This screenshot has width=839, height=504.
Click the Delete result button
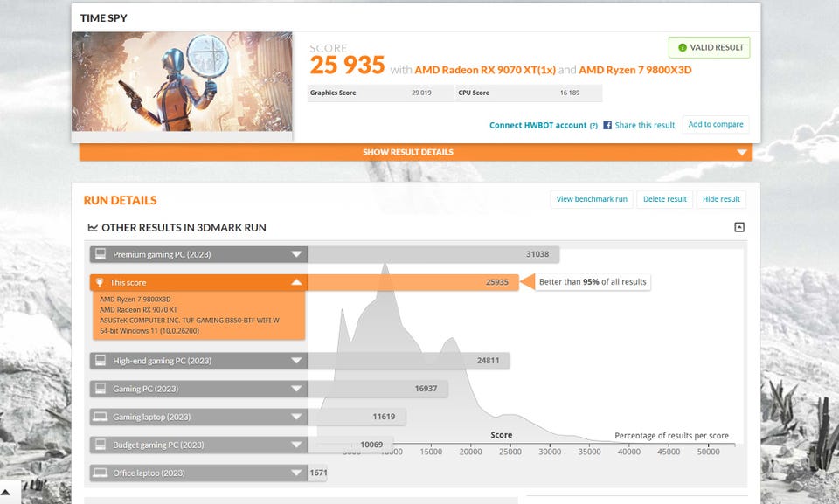point(664,199)
